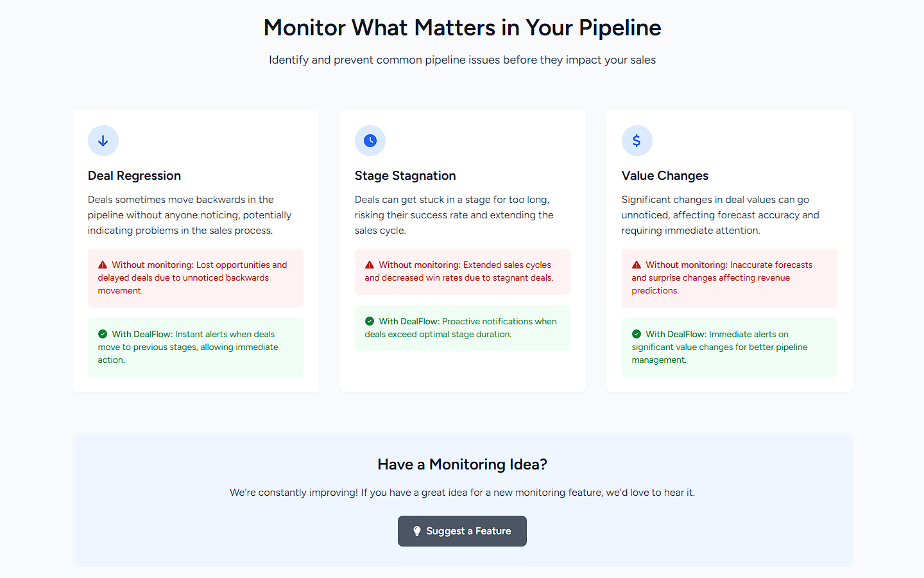Click the down-arrow Deal Regression icon
The image size is (924, 578).
click(x=103, y=141)
